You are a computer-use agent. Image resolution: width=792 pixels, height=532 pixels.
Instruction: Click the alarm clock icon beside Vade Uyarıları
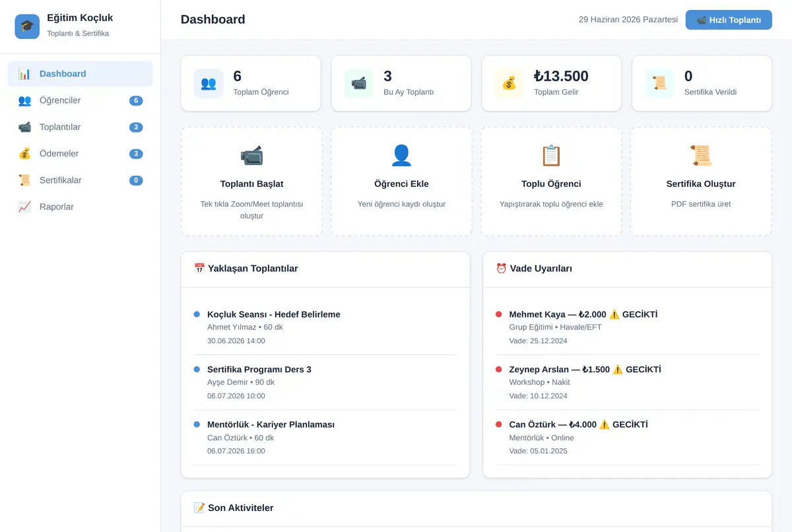coord(501,269)
